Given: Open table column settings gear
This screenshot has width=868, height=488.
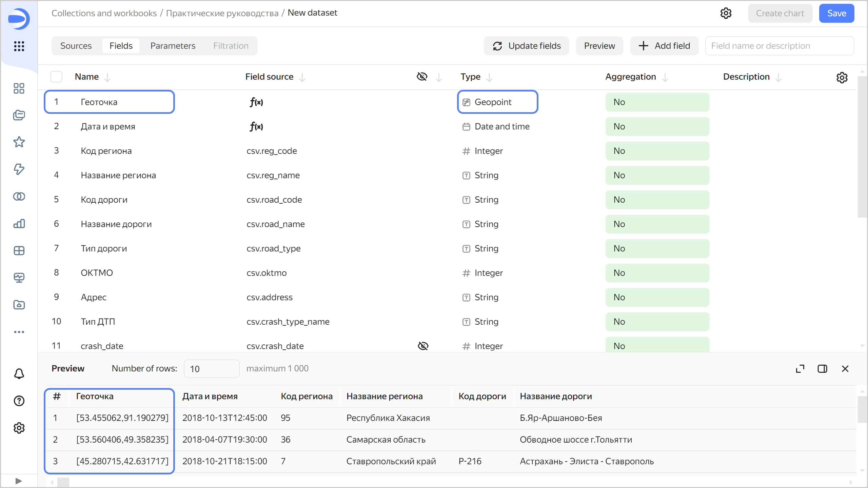Looking at the screenshot, I should 842,78.
